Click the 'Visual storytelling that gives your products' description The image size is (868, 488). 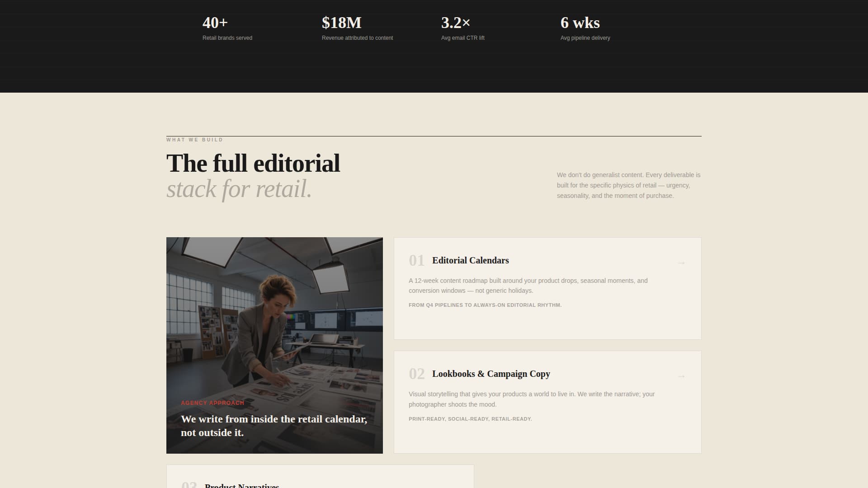pyautogui.click(x=532, y=399)
